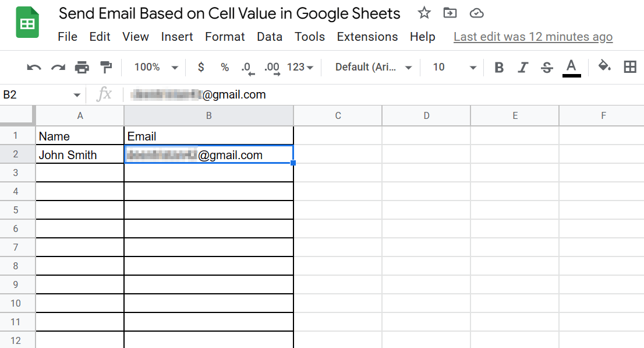Open the zoom level dropdown
Viewport: 644px width, 348px height.
[154, 67]
